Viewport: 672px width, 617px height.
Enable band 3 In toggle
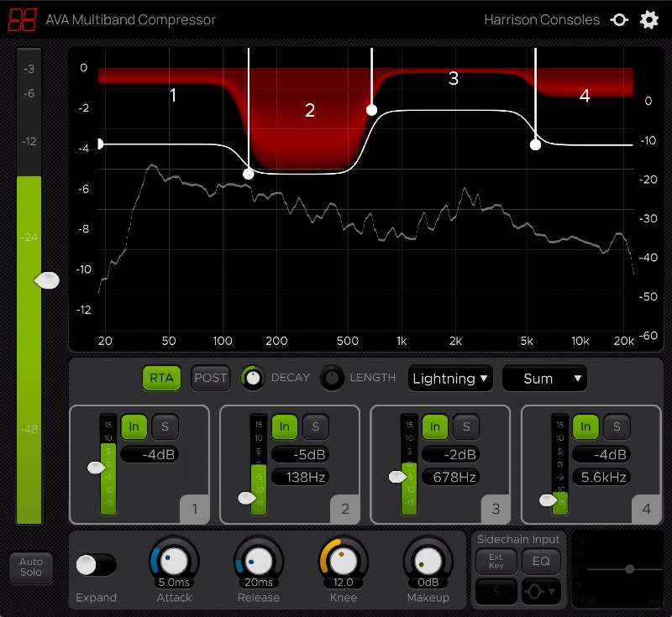click(x=435, y=426)
